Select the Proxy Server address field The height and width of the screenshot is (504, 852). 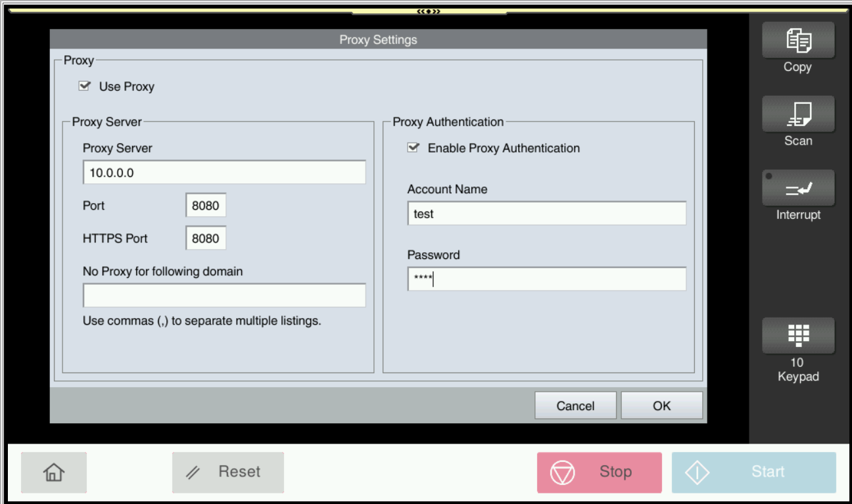click(224, 173)
